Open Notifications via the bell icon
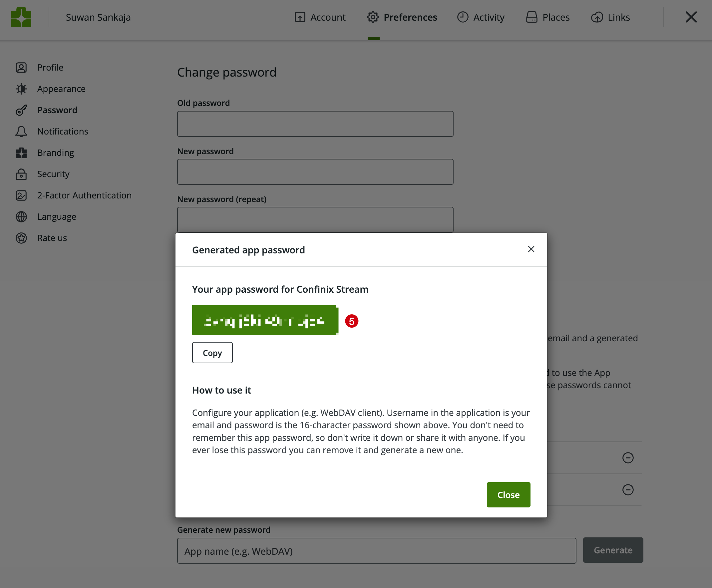Image resolution: width=712 pixels, height=588 pixels. (21, 132)
